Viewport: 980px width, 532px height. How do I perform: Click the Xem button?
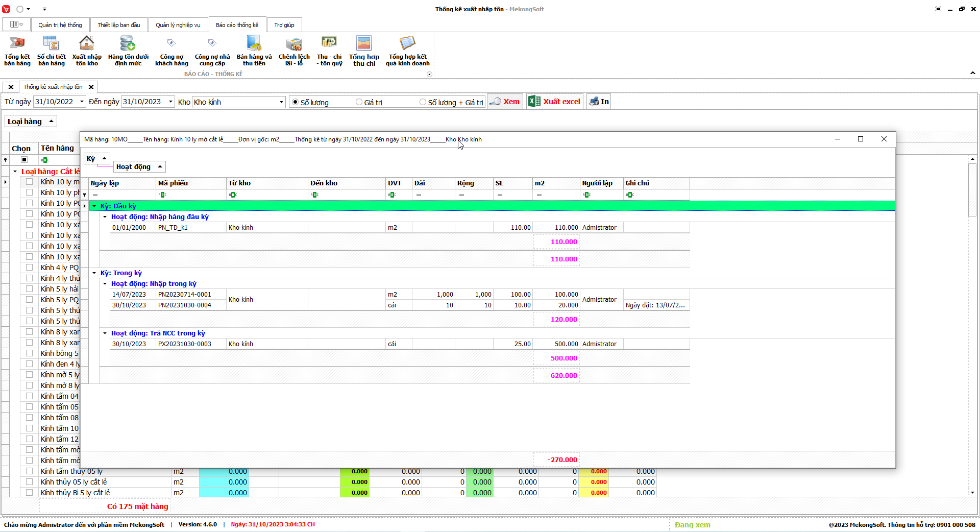click(505, 102)
